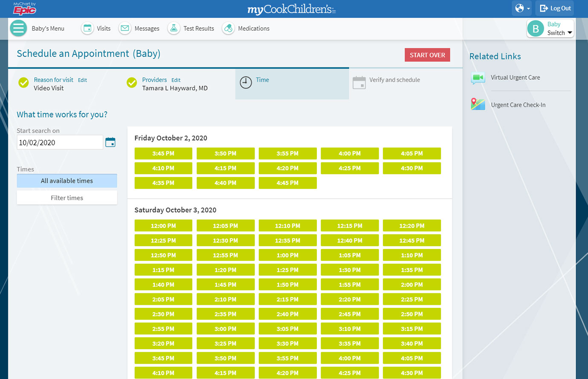Click the Visits calendar icon
The width and height of the screenshot is (588, 379).
(87, 29)
